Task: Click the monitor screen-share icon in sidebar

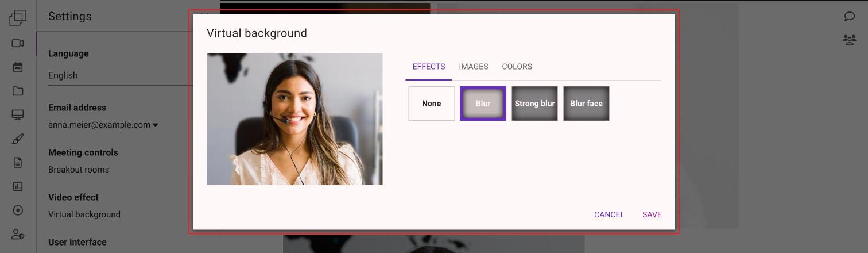Action: (18, 115)
